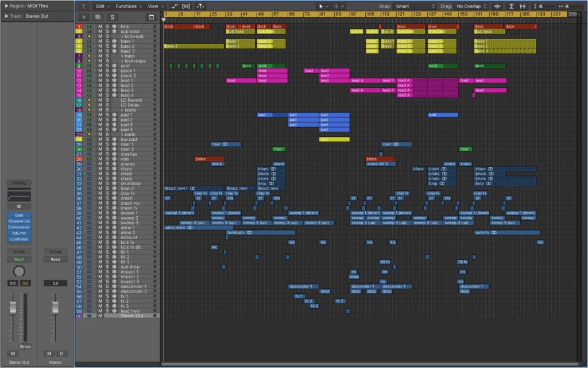Click the Channel EQ plug-in slot
This screenshot has width=588, height=368.
[x=19, y=221]
